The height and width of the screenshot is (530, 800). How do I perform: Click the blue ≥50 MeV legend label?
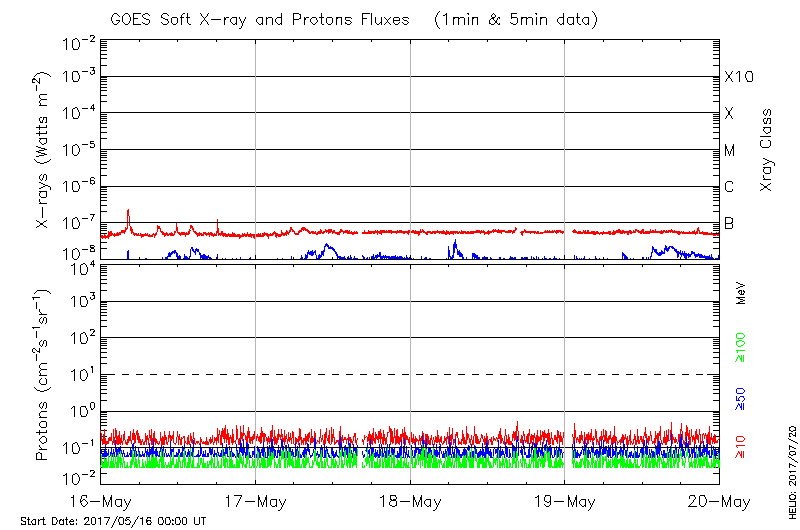tap(741, 398)
